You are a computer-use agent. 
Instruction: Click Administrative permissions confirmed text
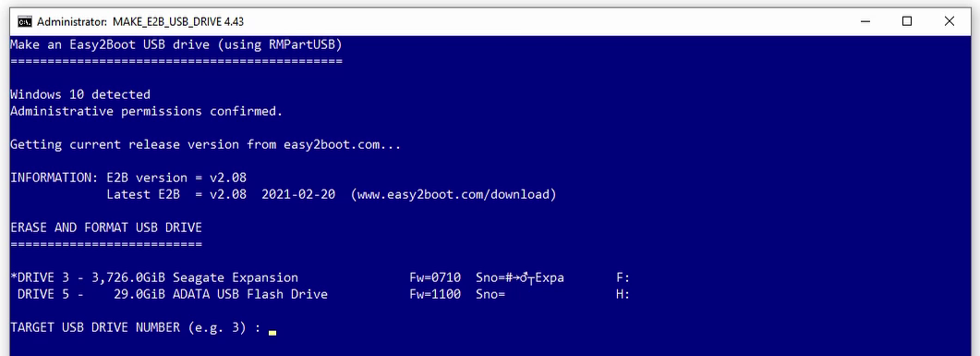(146, 111)
